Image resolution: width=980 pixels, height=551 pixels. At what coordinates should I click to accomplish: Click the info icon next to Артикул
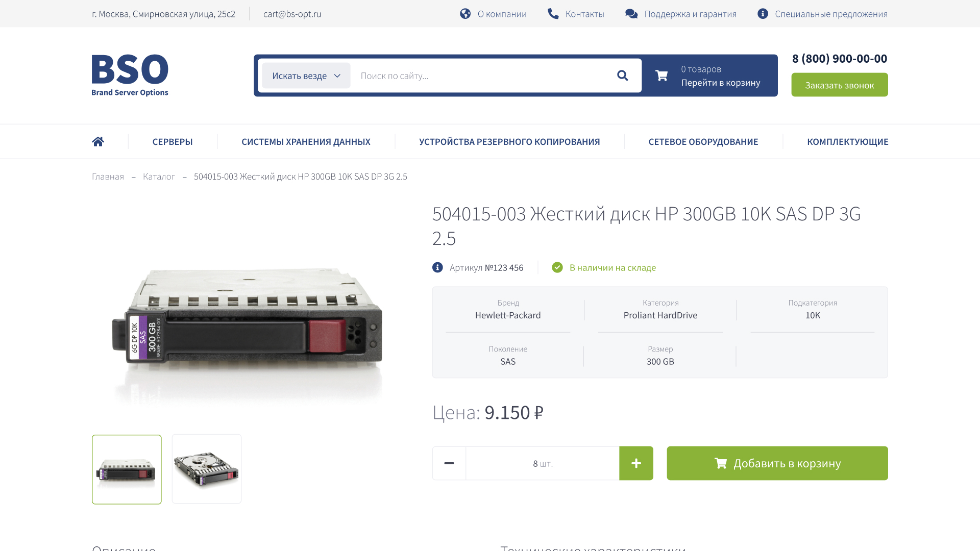(x=437, y=267)
